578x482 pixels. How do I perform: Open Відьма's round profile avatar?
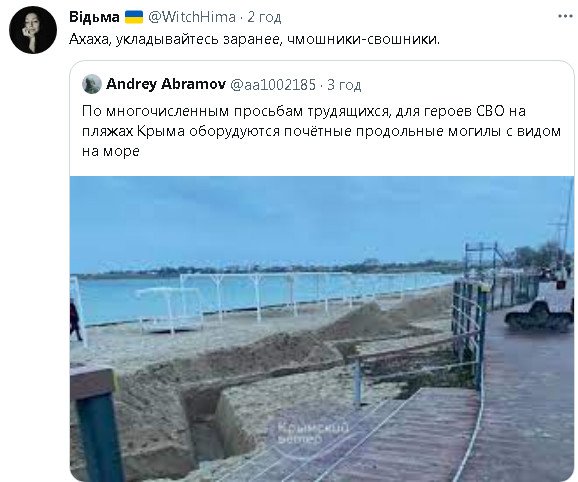(x=33, y=30)
